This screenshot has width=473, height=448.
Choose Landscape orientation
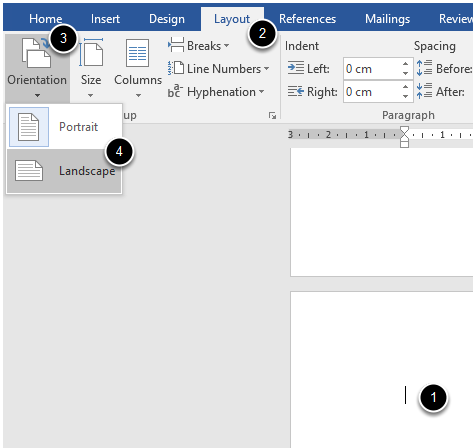point(64,171)
